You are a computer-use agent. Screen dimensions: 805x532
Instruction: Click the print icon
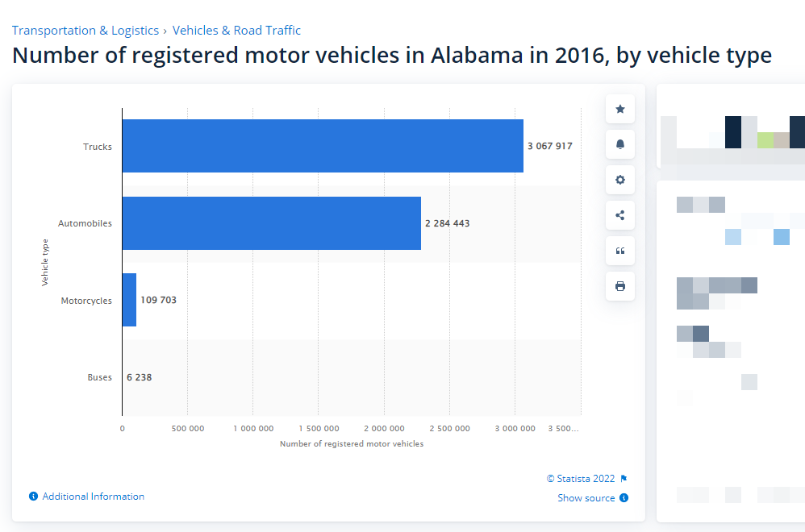(619, 285)
